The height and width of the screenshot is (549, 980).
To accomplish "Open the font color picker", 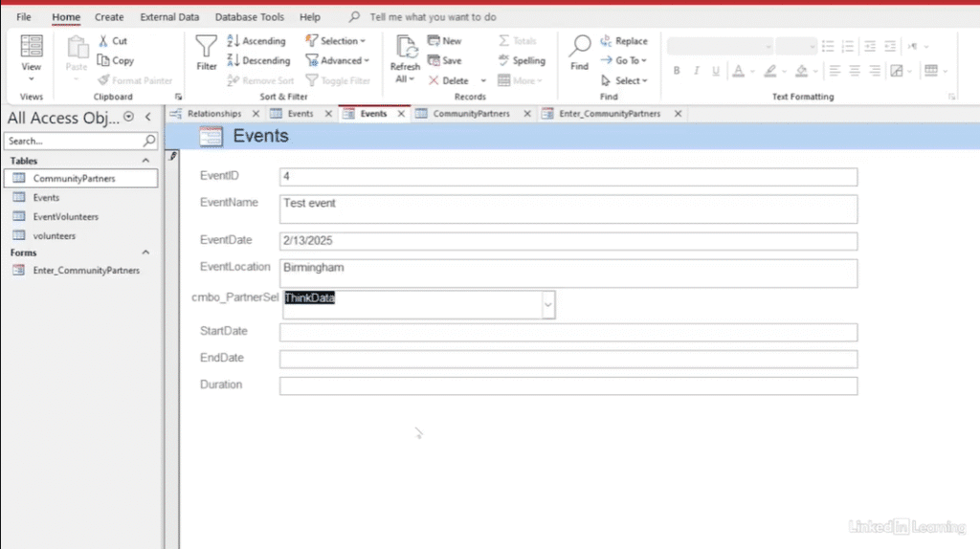I will 739,71.
